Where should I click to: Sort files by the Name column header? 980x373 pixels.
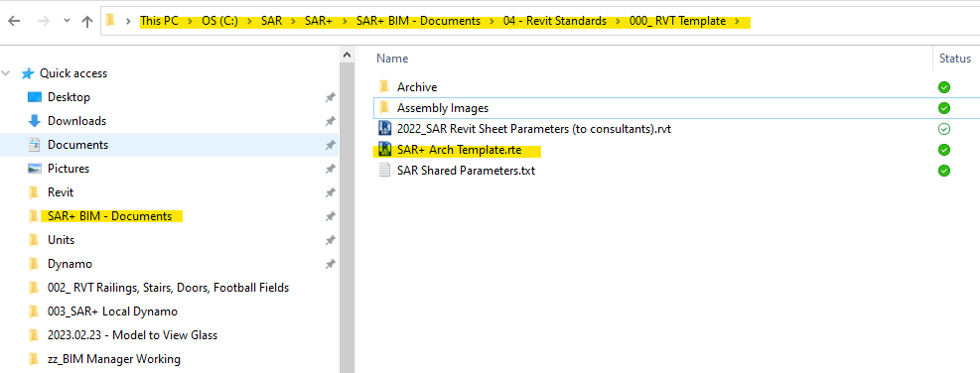(x=392, y=59)
